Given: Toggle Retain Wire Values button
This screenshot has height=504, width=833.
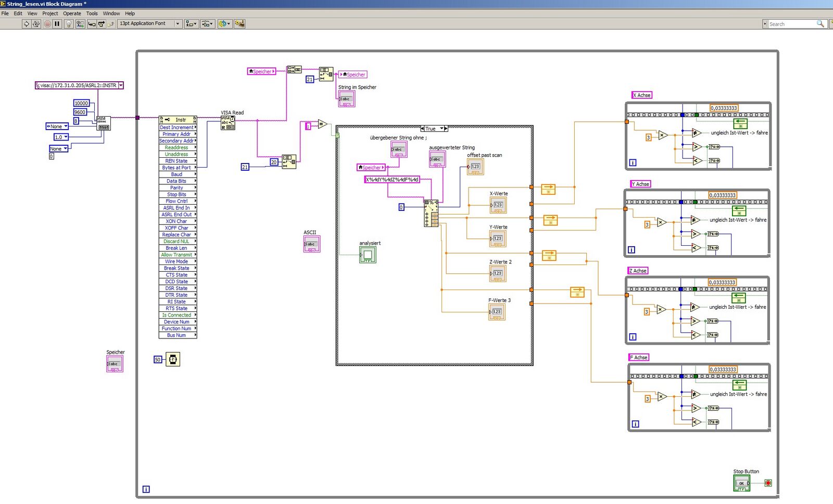Looking at the screenshot, I should coord(80,24).
